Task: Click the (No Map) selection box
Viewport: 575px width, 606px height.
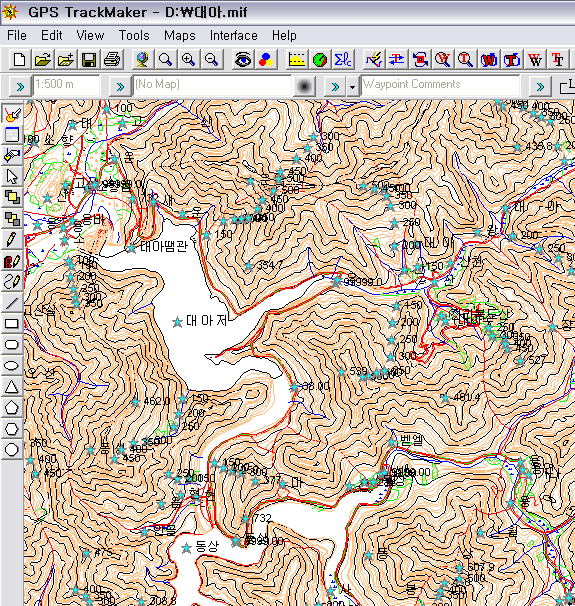Action: tap(212, 85)
